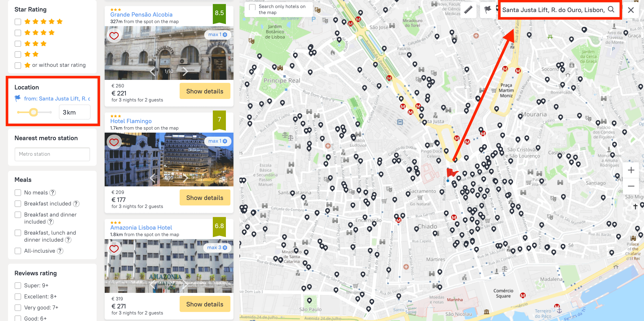Show previous photo of Grande Pensão Alcobia
The image size is (644, 321).
(x=152, y=71)
